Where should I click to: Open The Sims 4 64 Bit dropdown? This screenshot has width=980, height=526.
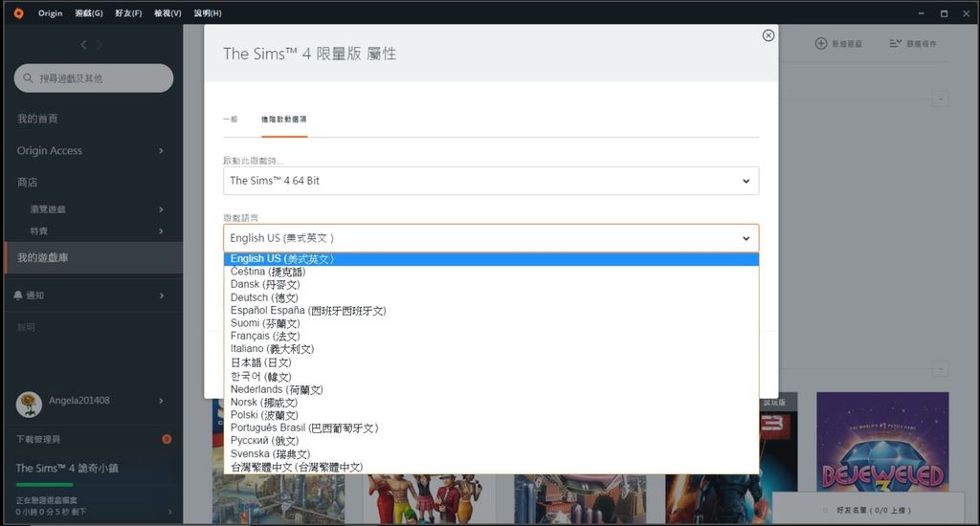(491, 181)
